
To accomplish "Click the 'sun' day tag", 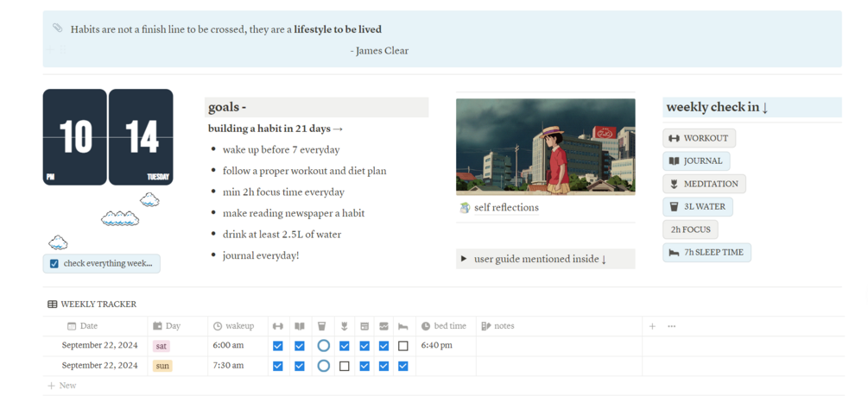I will (x=162, y=366).
